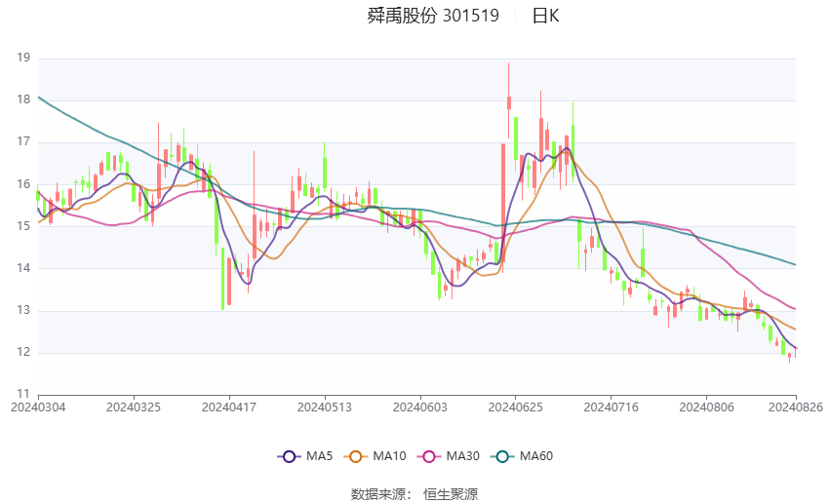Click x-axis date label 20240625
The width and height of the screenshot is (829, 504).
pyautogui.click(x=515, y=407)
